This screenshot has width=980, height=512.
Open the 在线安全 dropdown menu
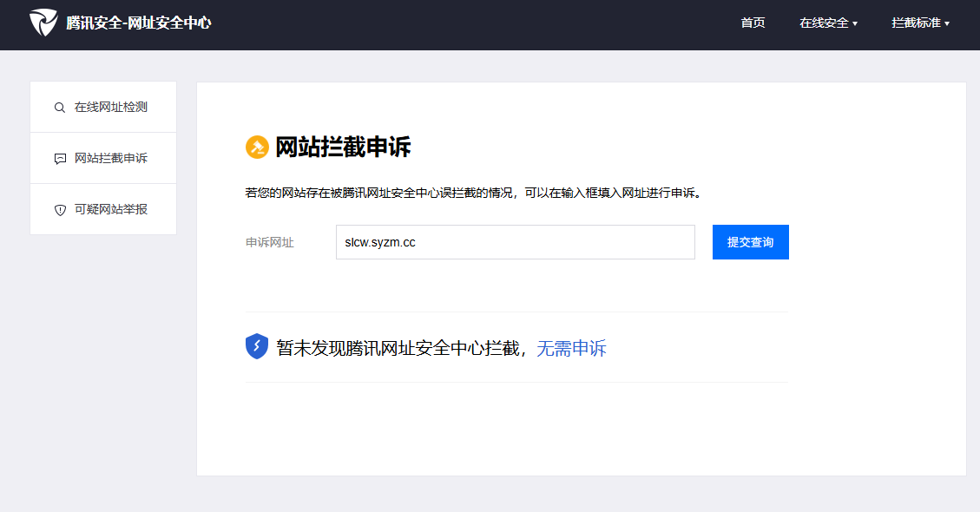pyautogui.click(x=828, y=23)
